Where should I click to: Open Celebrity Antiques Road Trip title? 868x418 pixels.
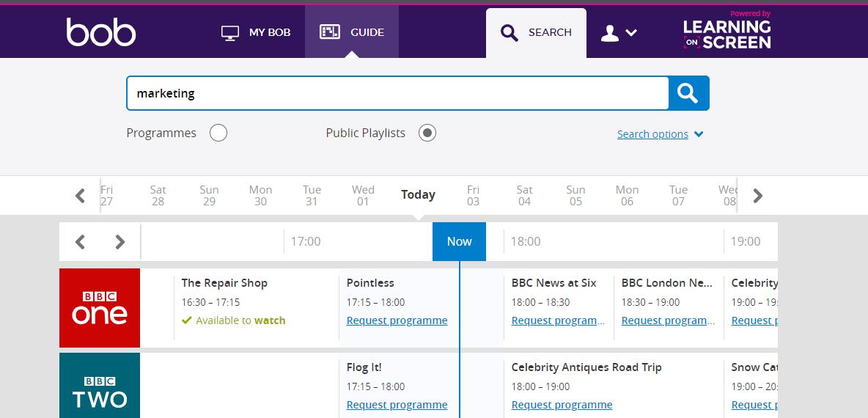pyautogui.click(x=586, y=367)
